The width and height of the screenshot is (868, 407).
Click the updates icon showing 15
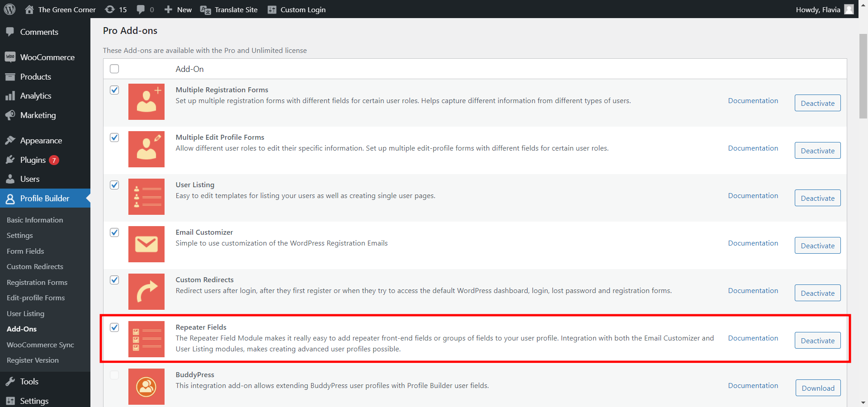109,9
